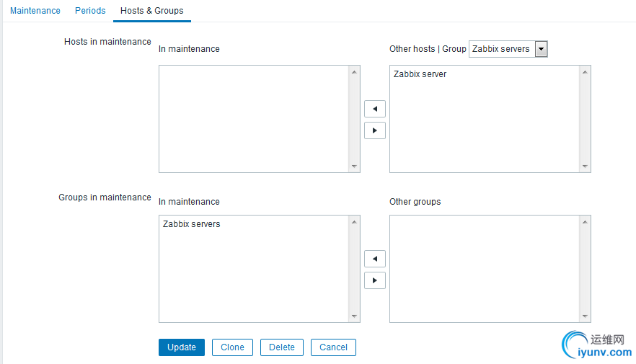Viewport: 636px width, 364px height.
Task: Open the Group dropdown showing Zabbix servers
Action: [508, 49]
